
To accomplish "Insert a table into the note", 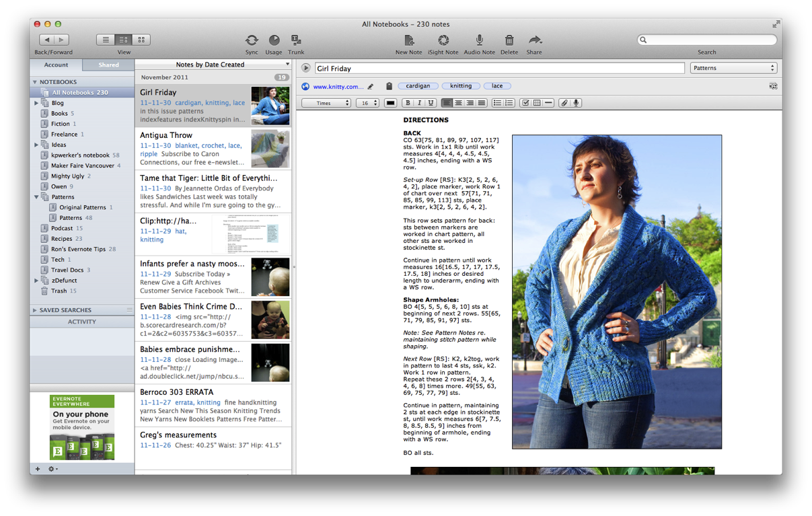I will (537, 103).
